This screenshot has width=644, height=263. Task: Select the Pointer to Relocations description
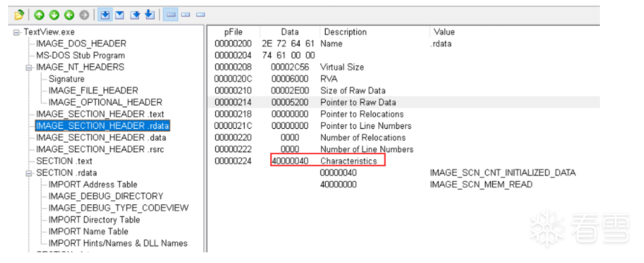click(362, 114)
